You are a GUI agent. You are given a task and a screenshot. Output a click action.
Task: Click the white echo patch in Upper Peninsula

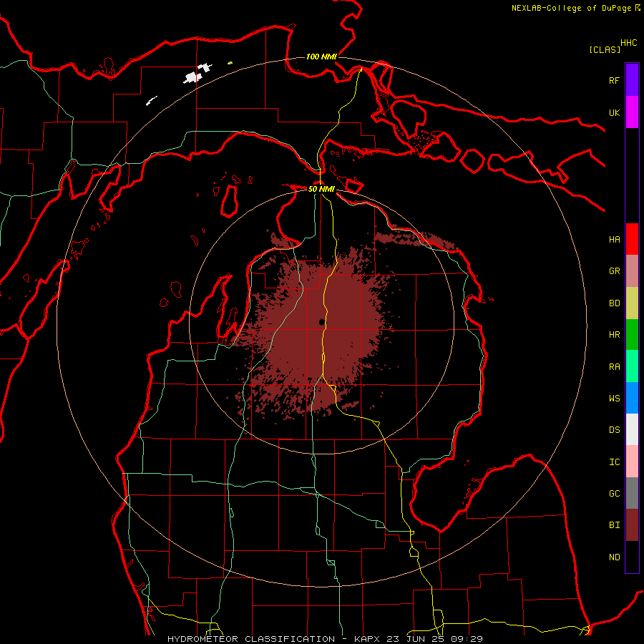tap(193, 77)
